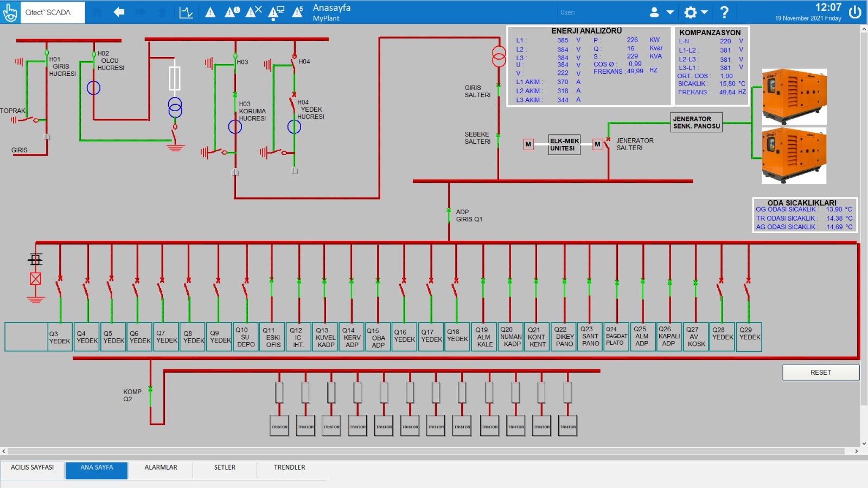The height and width of the screenshot is (488, 868).
Task: Click the ELK-MEK UNITESI box
Action: click(564, 145)
